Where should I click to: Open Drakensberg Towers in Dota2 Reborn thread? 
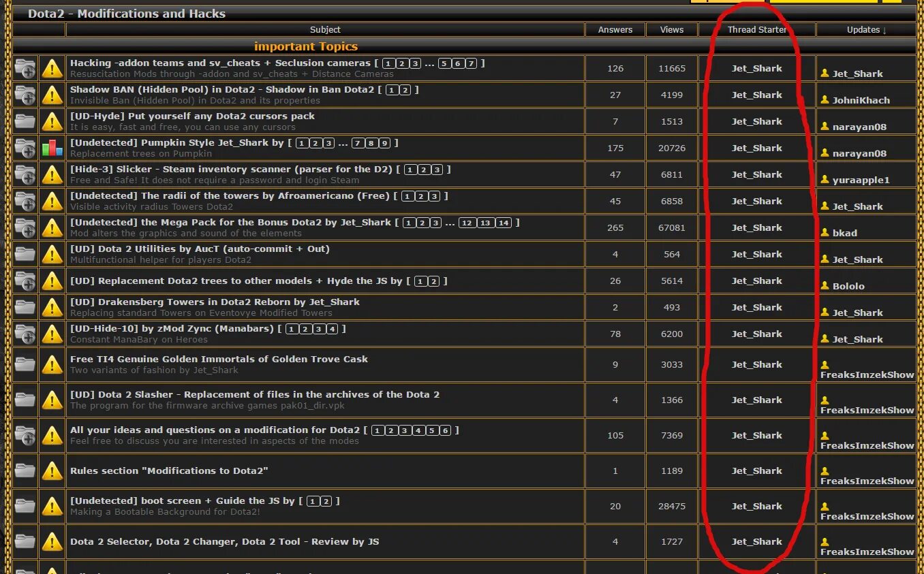coord(215,302)
